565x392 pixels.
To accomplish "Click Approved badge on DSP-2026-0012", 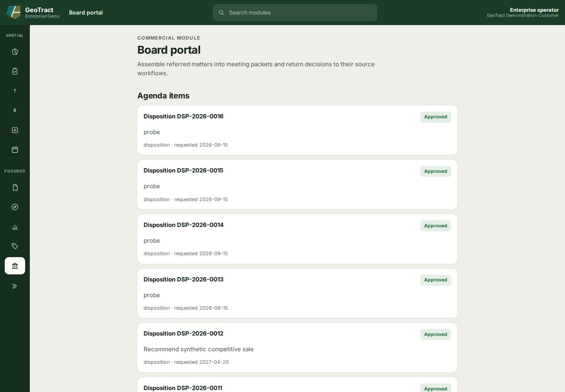I will tap(436, 334).
